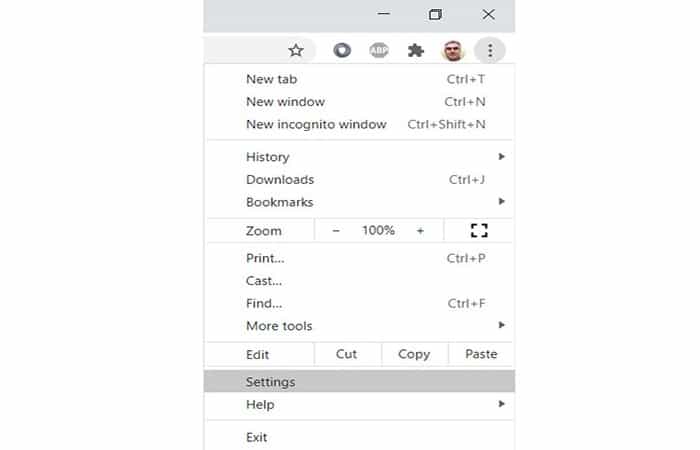Open Settings from the menu
700x450 pixels.
pos(271,382)
